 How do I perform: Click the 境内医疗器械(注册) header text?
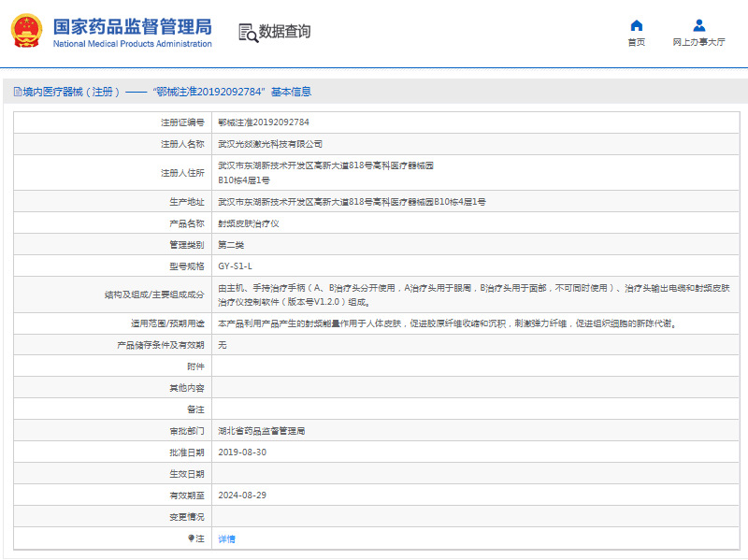[72, 92]
